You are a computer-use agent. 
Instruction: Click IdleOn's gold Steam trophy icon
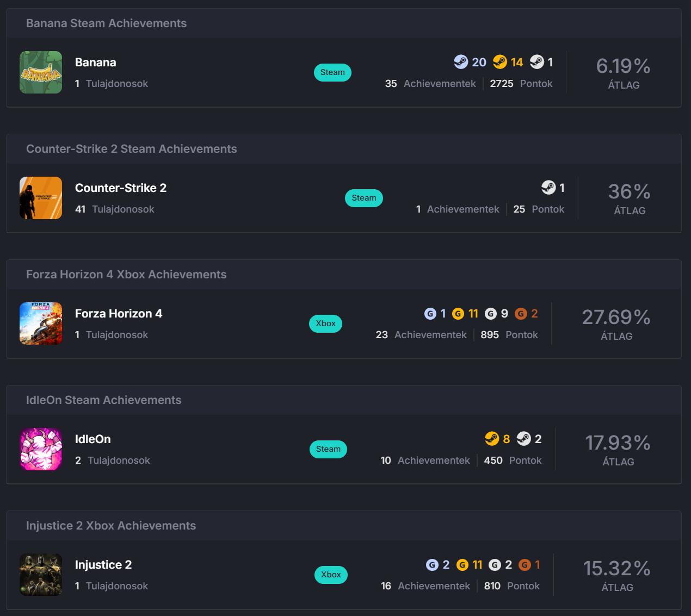[x=492, y=439]
